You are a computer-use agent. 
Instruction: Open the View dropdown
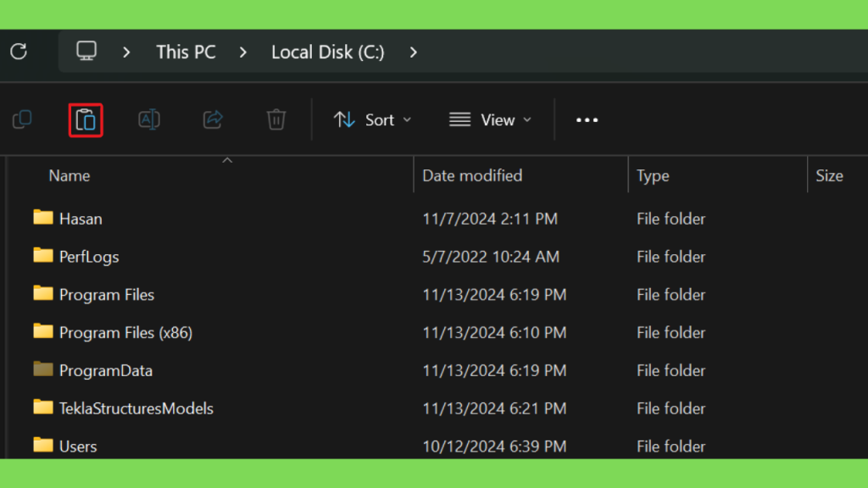[491, 120]
